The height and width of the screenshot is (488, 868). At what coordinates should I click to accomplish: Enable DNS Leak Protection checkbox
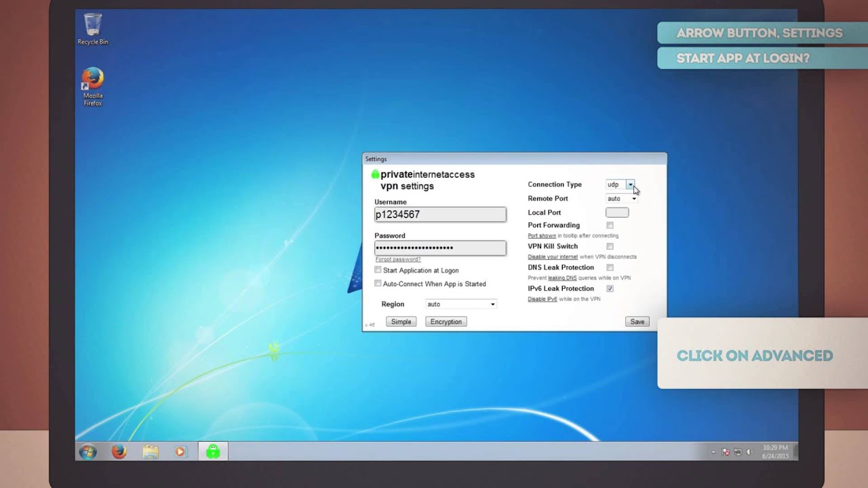(x=610, y=267)
